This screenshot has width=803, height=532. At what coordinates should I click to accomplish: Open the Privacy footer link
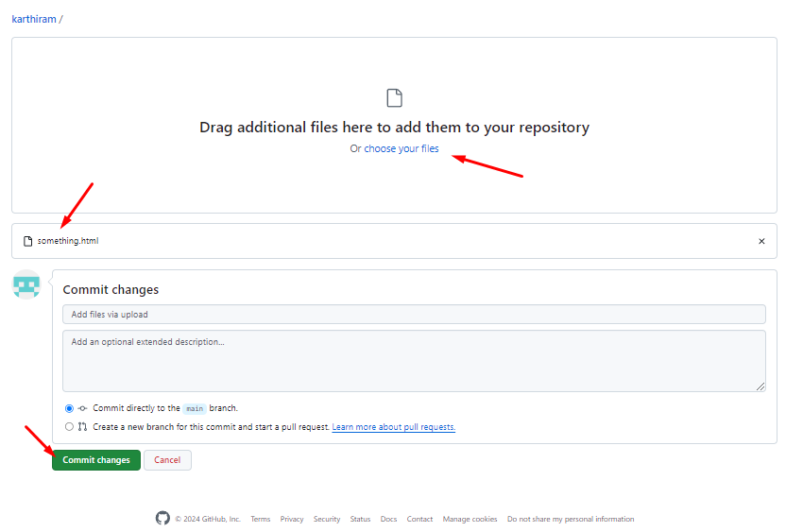pos(292,519)
